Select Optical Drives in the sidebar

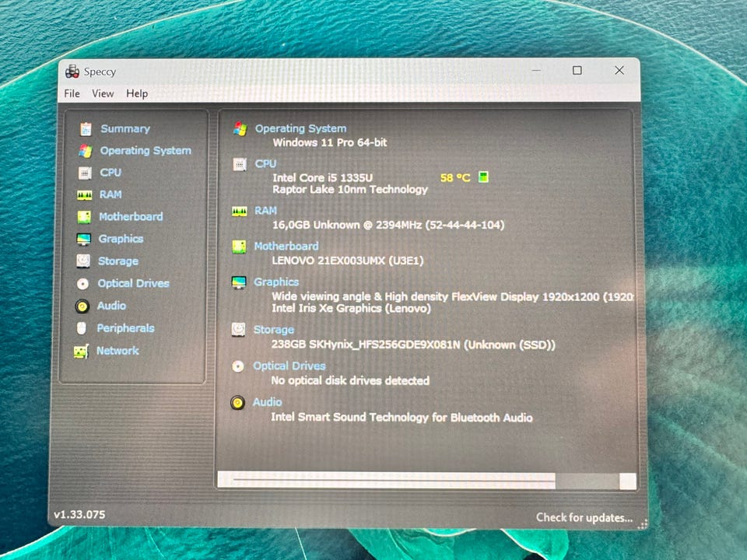coord(133,284)
